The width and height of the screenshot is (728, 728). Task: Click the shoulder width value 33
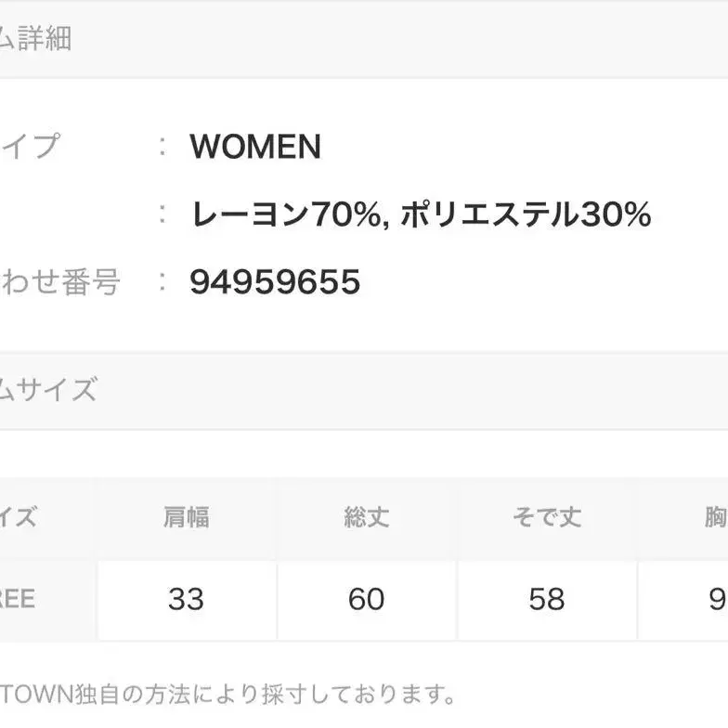(186, 599)
